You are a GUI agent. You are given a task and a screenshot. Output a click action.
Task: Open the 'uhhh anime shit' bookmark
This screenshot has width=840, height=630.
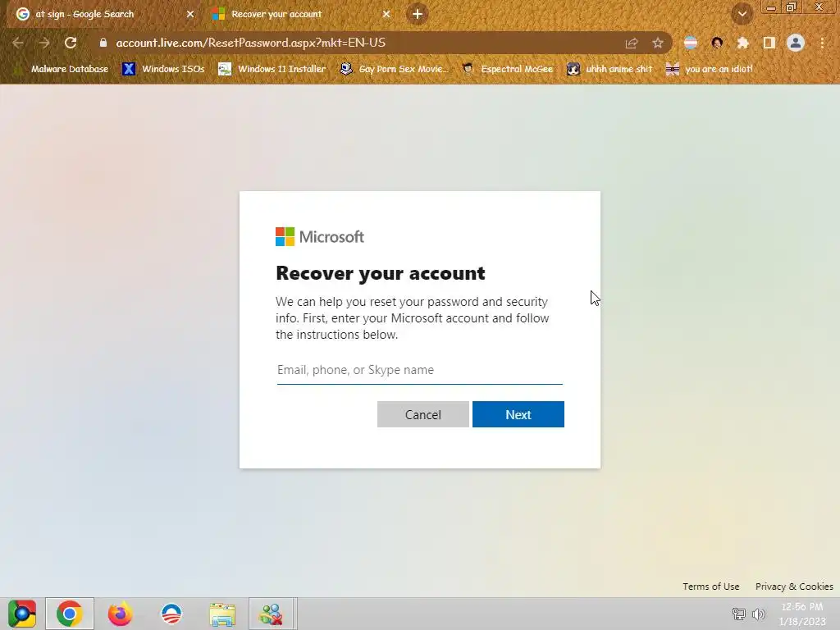pyautogui.click(x=609, y=69)
